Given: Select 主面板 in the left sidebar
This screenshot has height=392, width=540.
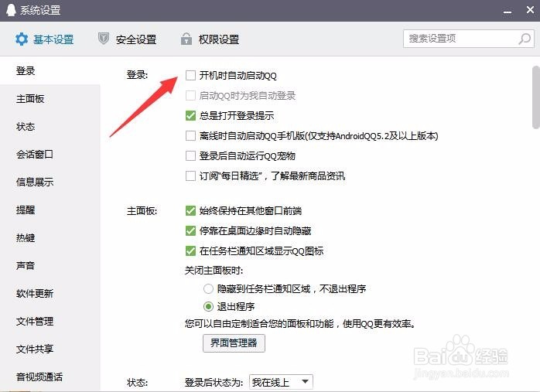Looking at the screenshot, I should point(50,99).
